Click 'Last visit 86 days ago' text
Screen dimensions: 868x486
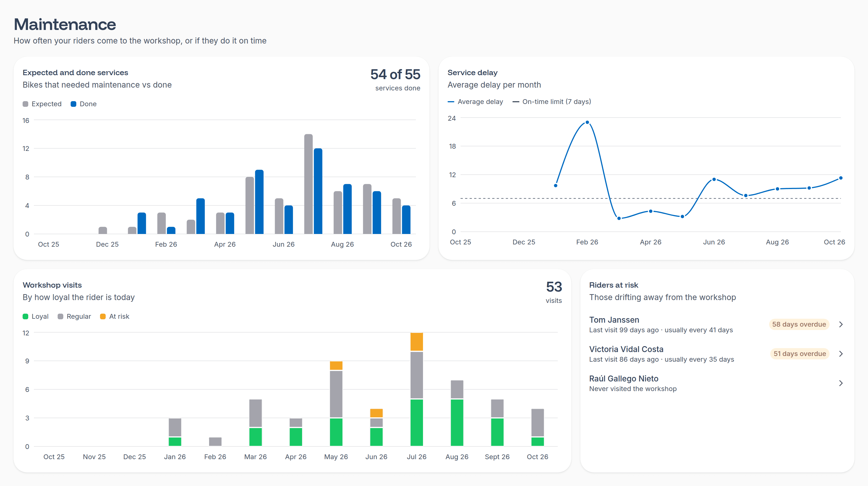624,359
